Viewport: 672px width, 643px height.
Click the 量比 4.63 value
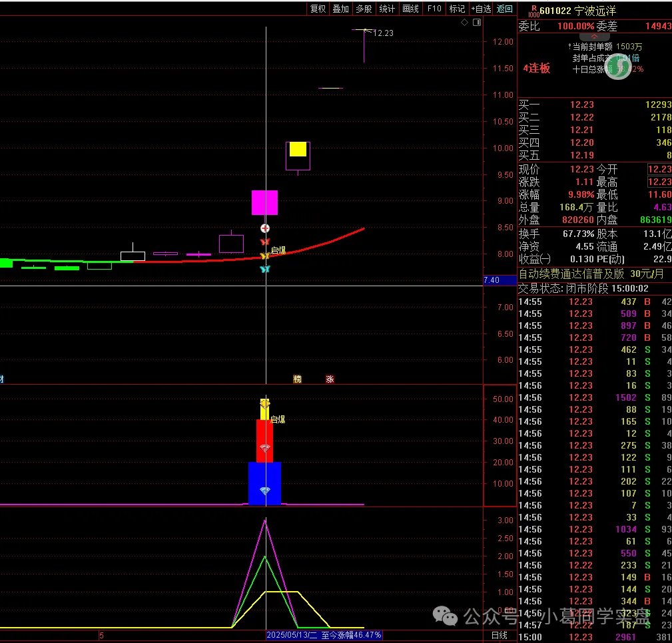click(663, 207)
